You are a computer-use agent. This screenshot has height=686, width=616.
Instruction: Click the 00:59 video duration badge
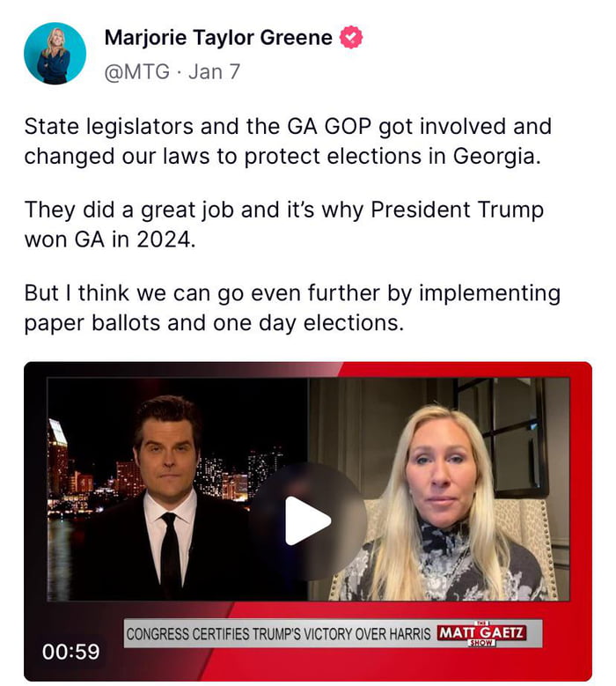[70, 652]
